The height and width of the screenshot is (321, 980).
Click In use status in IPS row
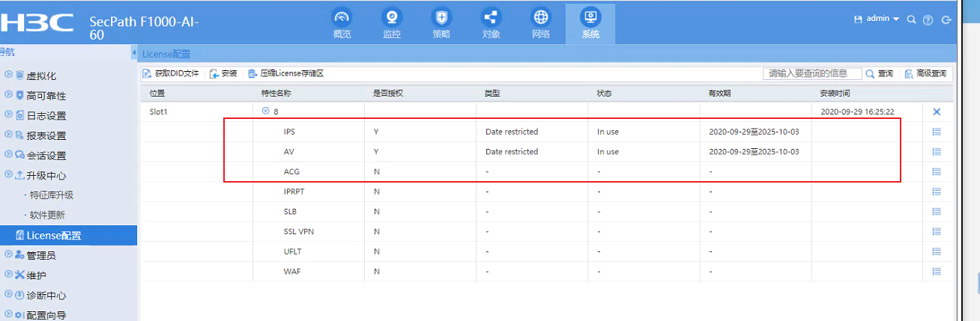[x=608, y=132]
